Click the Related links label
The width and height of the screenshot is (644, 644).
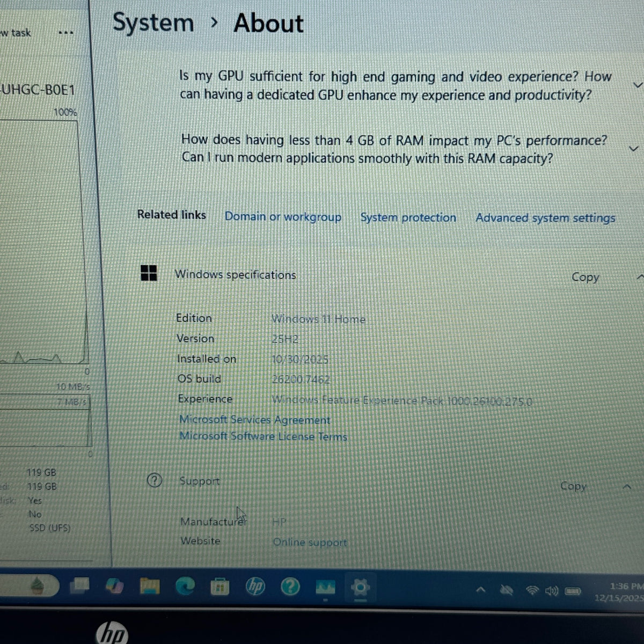pyautogui.click(x=171, y=215)
